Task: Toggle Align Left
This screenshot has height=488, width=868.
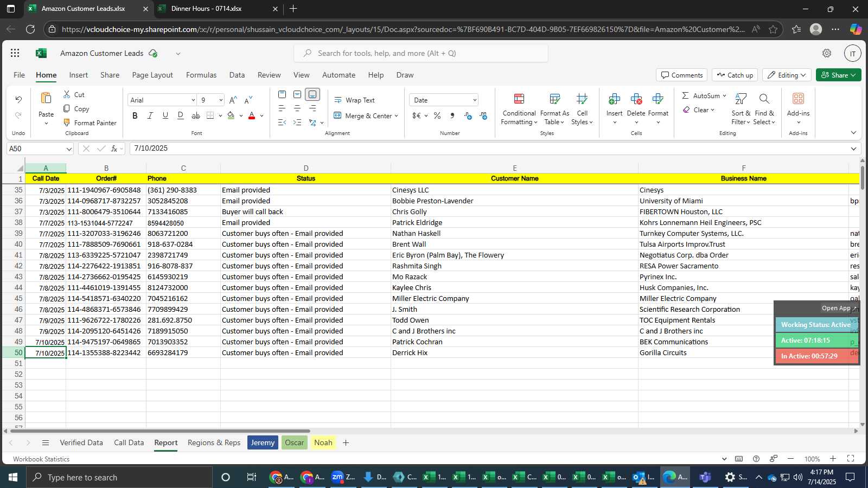Action: (x=282, y=108)
